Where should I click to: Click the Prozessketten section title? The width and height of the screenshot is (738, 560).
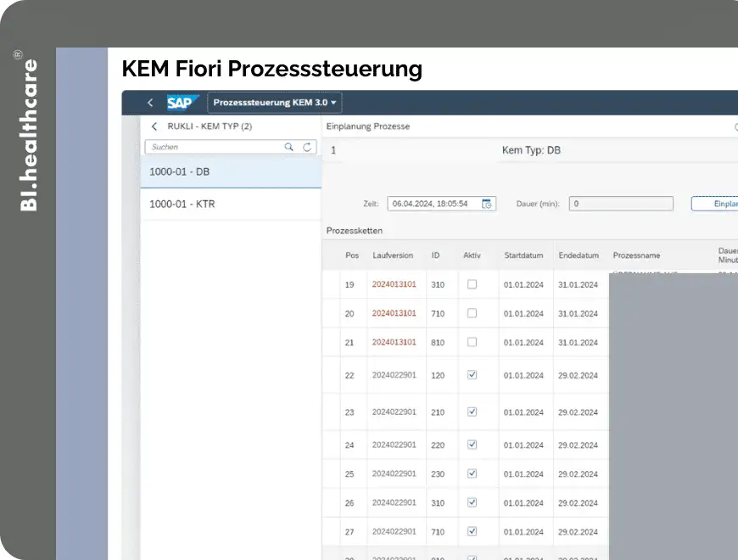355,231
